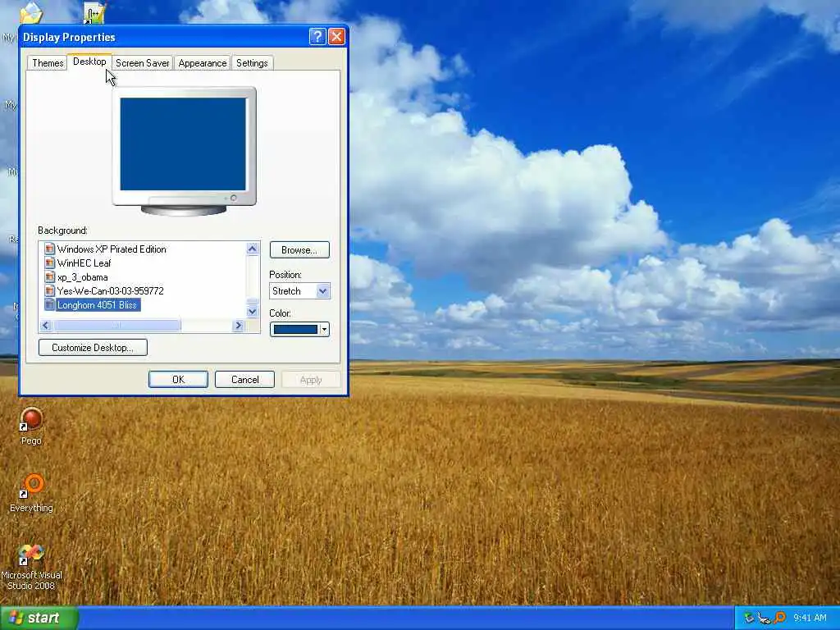Click the folder icon at top-left desktop
The width and height of the screenshot is (840, 630).
click(x=30, y=13)
